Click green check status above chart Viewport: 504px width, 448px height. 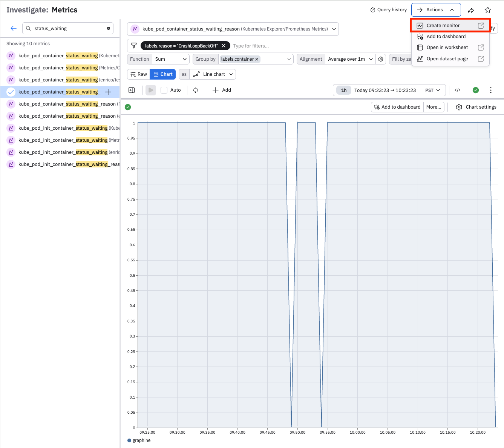128,107
